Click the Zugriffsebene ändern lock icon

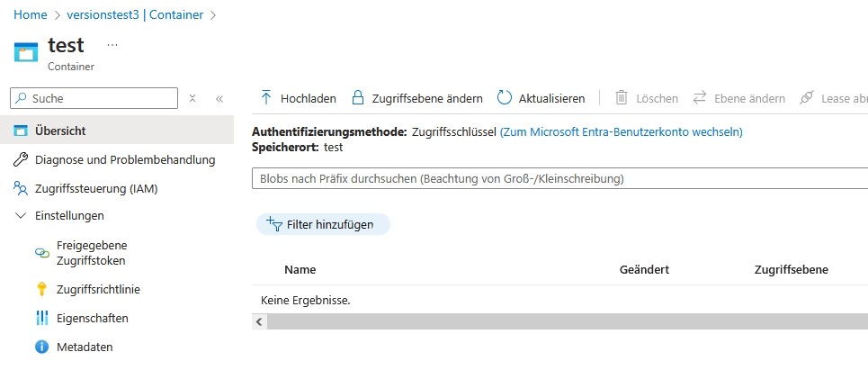[x=357, y=98]
